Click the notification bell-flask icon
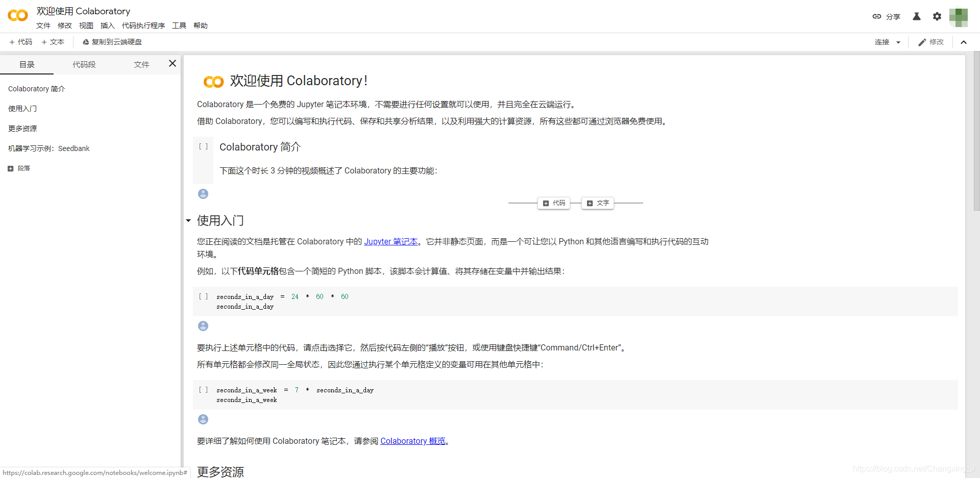This screenshot has height=478, width=980. click(x=917, y=16)
